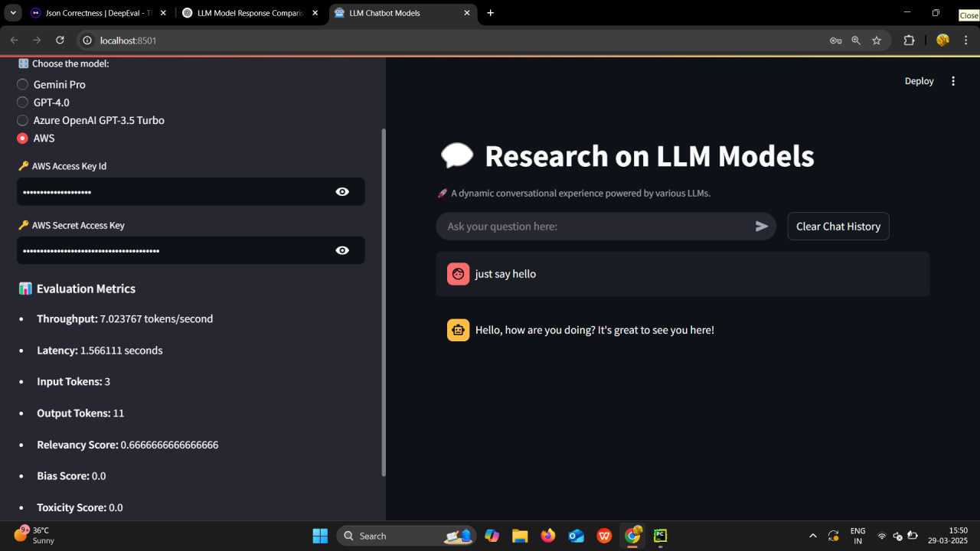
Task: Launch Firefox from the taskbar
Action: pyautogui.click(x=548, y=536)
